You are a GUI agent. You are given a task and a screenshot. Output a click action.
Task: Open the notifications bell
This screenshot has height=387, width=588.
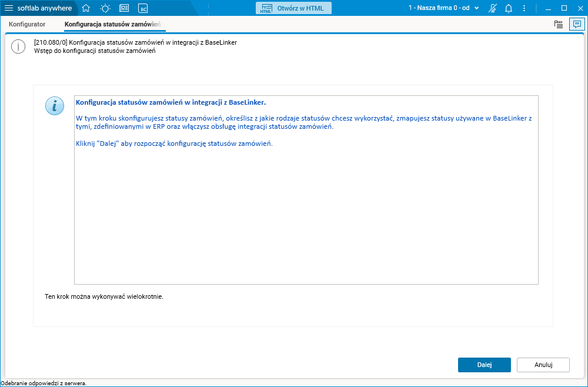509,8
